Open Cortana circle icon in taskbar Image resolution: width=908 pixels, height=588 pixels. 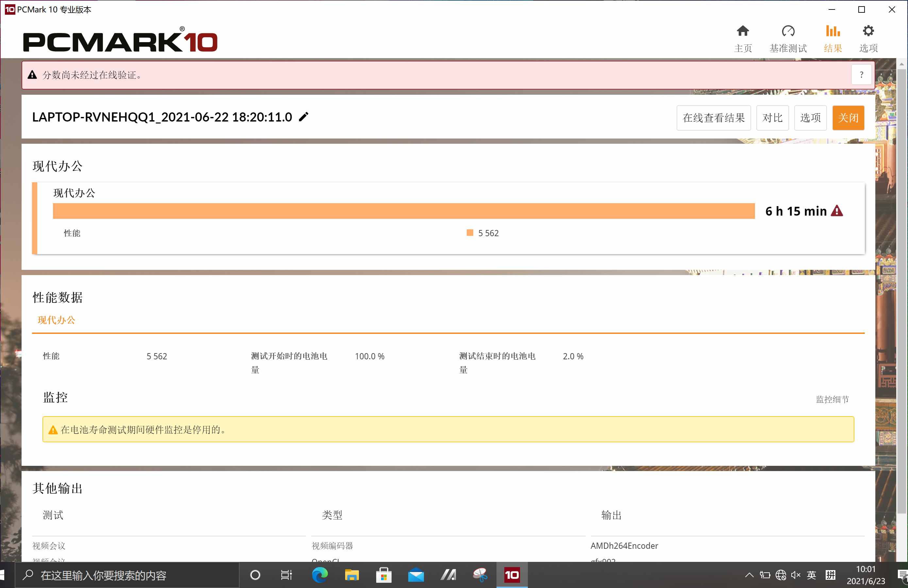coord(255,575)
